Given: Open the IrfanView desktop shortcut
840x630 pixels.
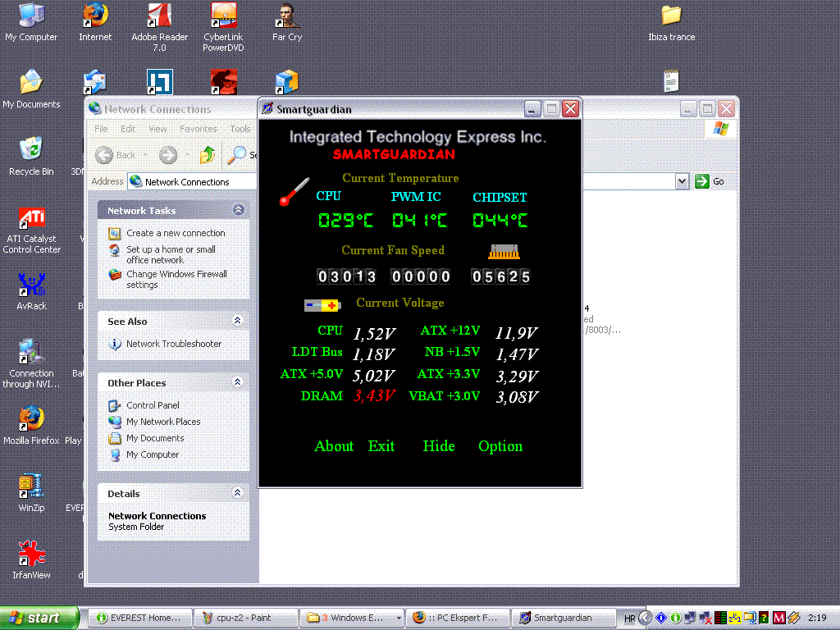Looking at the screenshot, I should pyautogui.click(x=31, y=554).
